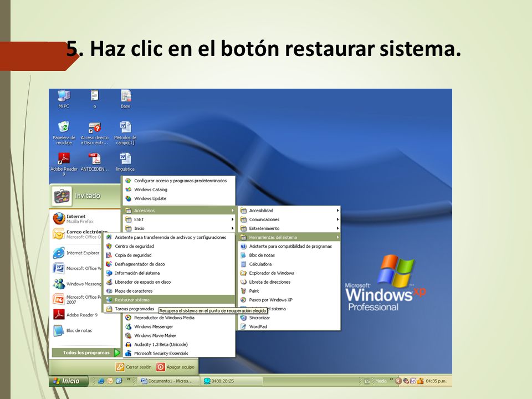Open Libreta de direcciones
This screenshot has width=532, height=399.
(x=289, y=282)
